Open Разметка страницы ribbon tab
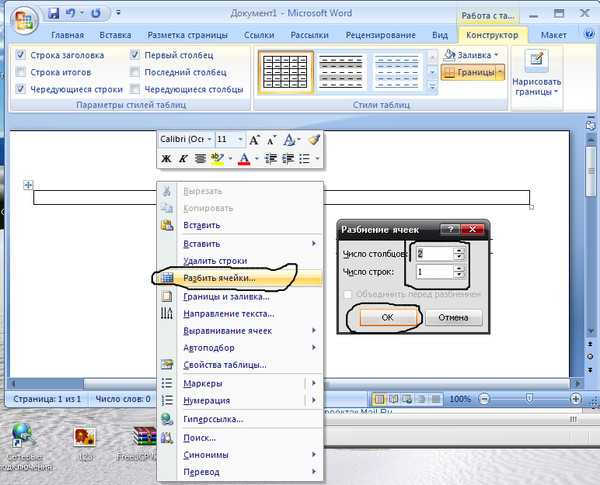This screenshot has height=485, width=600. pyautogui.click(x=187, y=35)
